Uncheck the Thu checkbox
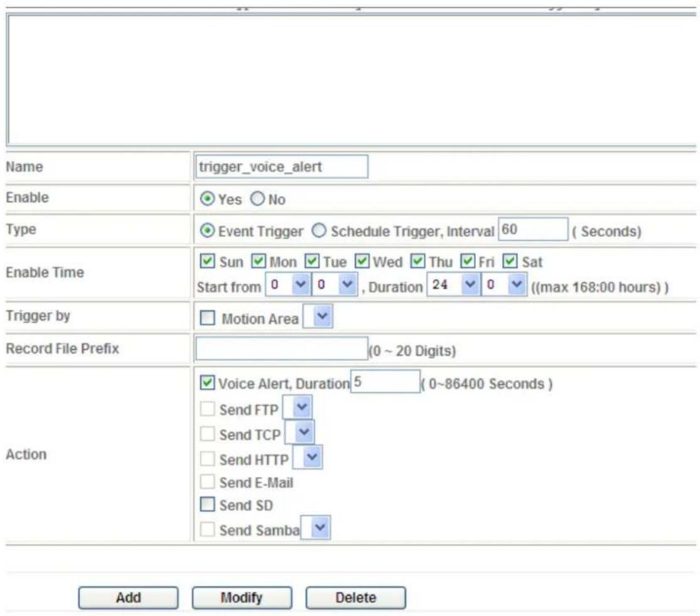700x616 pixels. 417,261
